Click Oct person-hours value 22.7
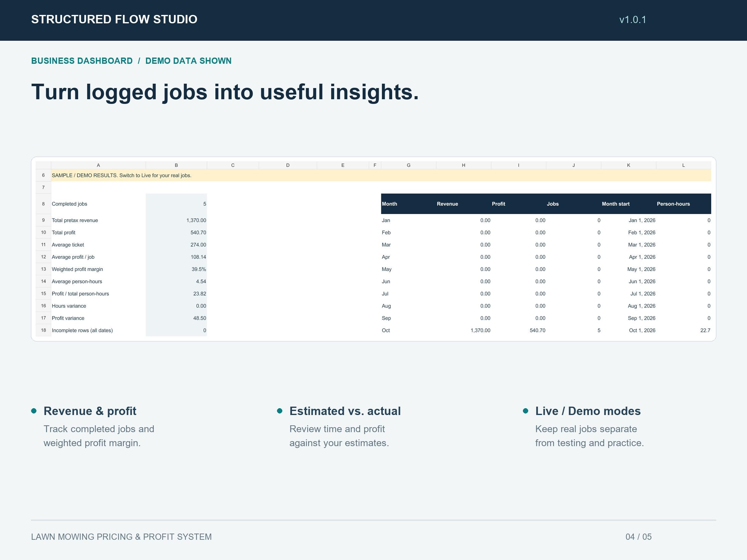The height and width of the screenshot is (560, 747). pyautogui.click(x=684, y=330)
